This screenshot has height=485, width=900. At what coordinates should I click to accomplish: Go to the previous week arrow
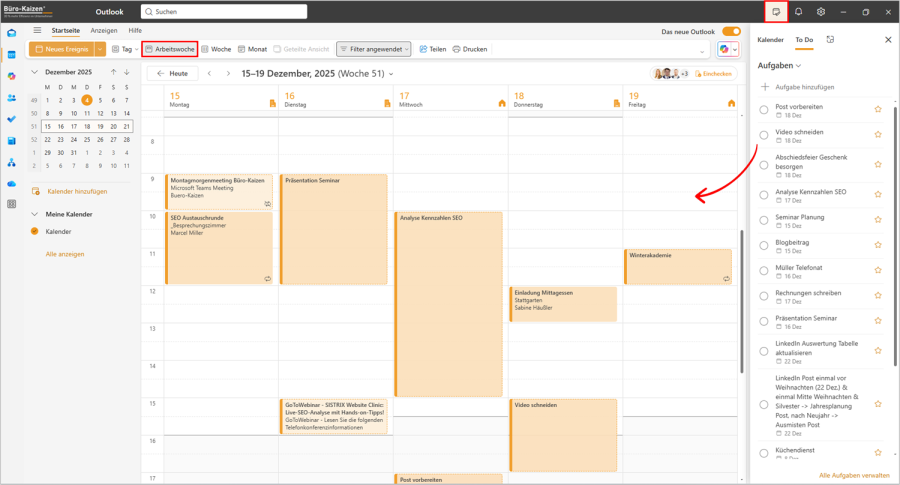click(x=210, y=73)
